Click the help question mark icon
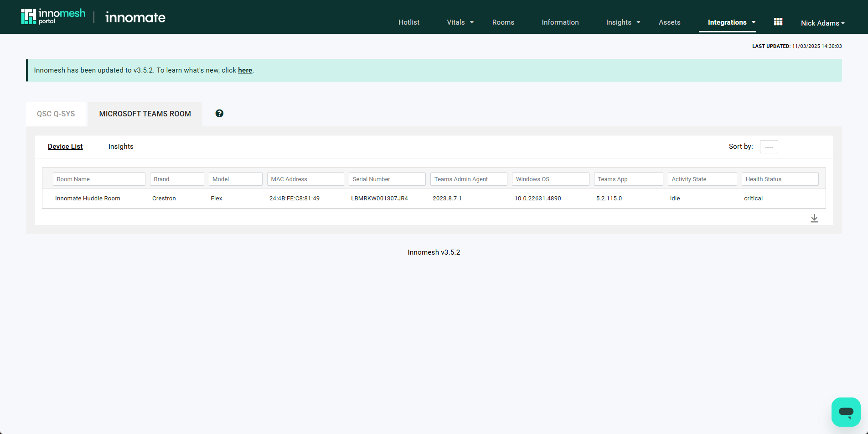 tap(219, 113)
